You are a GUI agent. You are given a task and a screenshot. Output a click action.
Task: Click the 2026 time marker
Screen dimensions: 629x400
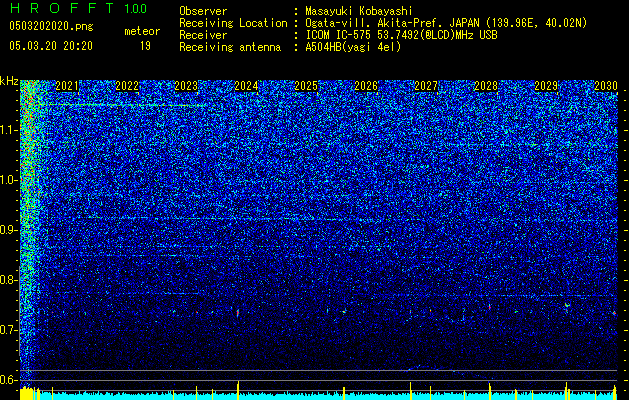(366, 86)
